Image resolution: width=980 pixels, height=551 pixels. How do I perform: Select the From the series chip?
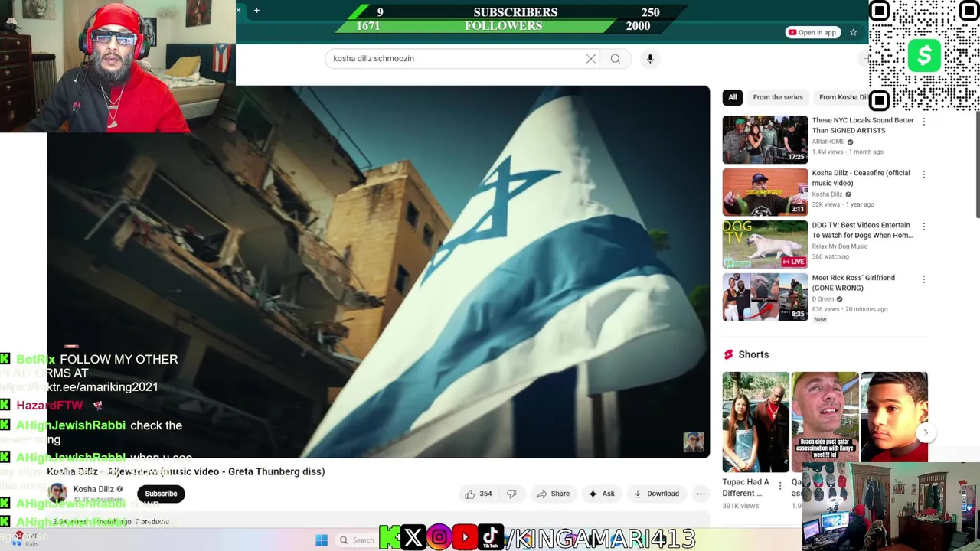pyautogui.click(x=778, y=97)
